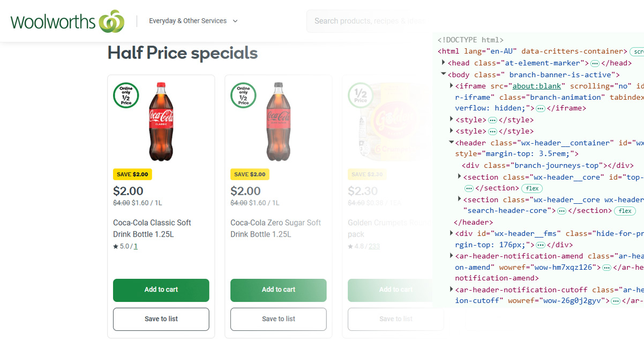Expand the wx-header__fms div node

click(x=452, y=233)
